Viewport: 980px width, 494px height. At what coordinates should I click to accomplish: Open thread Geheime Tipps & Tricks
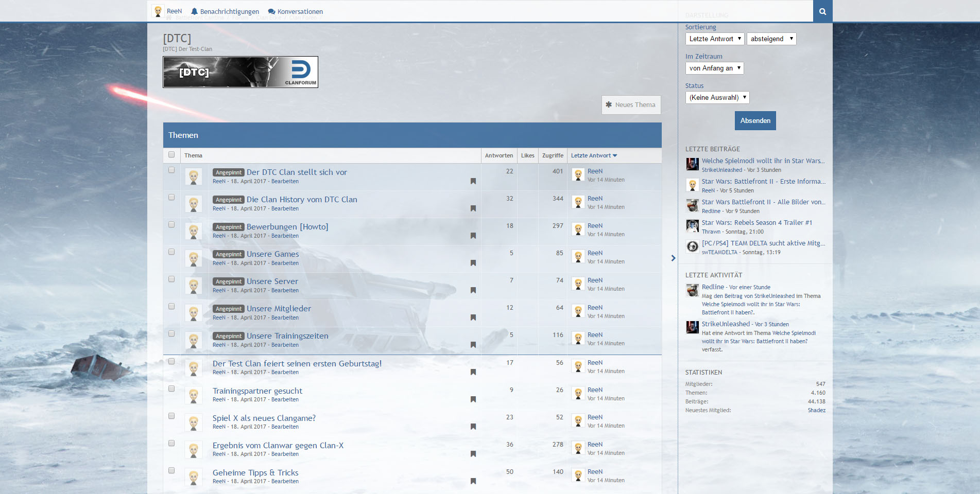255,472
